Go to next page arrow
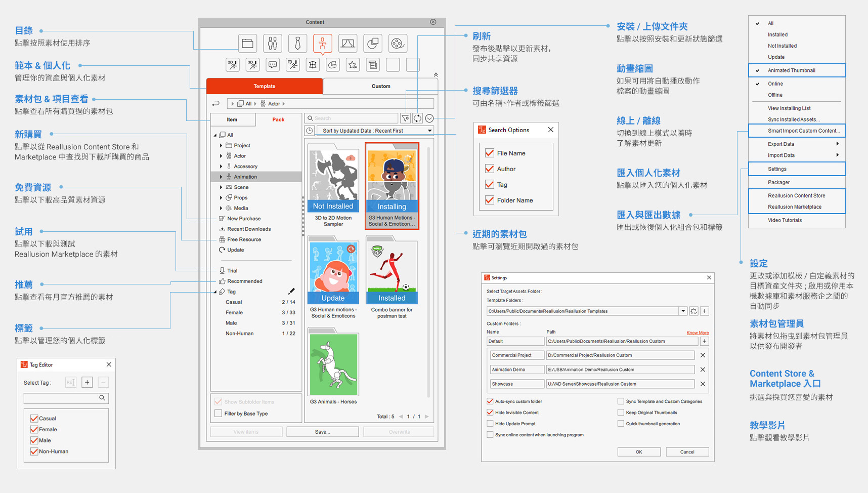 click(x=426, y=417)
